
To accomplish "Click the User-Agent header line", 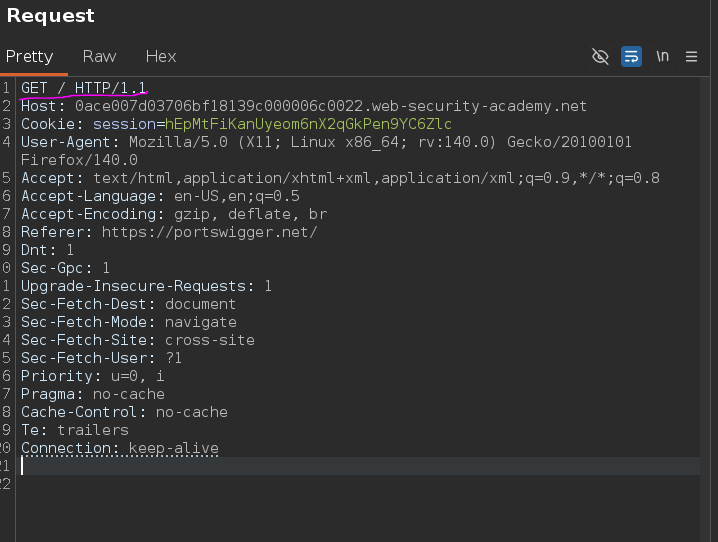I will [x=326, y=142].
